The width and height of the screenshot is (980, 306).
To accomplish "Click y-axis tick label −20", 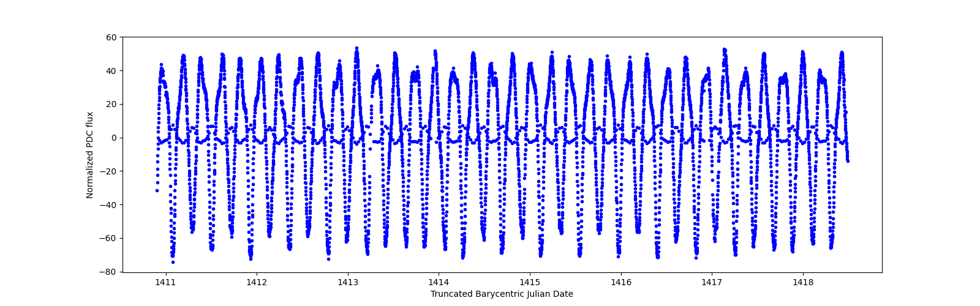I will (x=108, y=171).
